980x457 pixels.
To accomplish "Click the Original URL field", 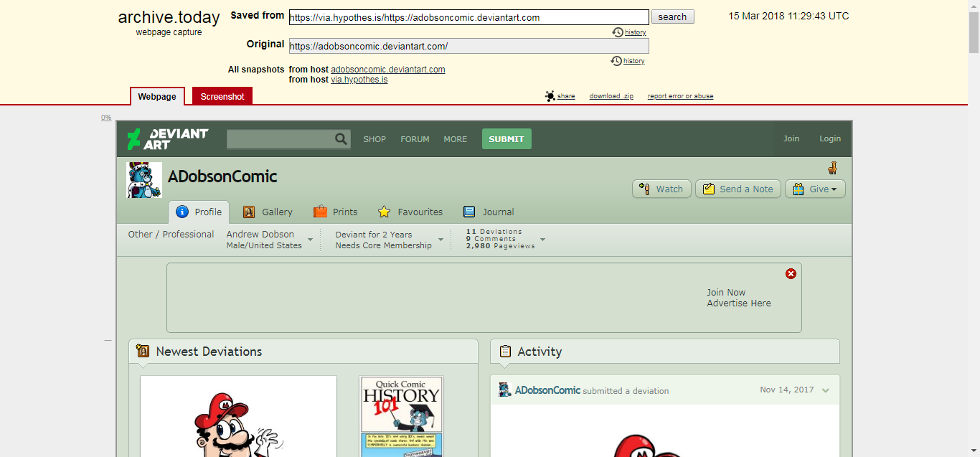I will (x=469, y=46).
